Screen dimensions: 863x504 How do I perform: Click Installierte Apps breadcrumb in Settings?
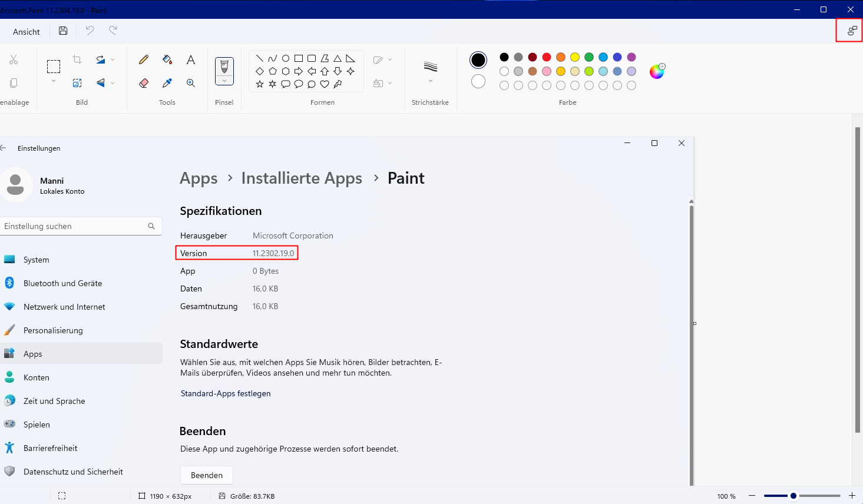[x=302, y=178]
